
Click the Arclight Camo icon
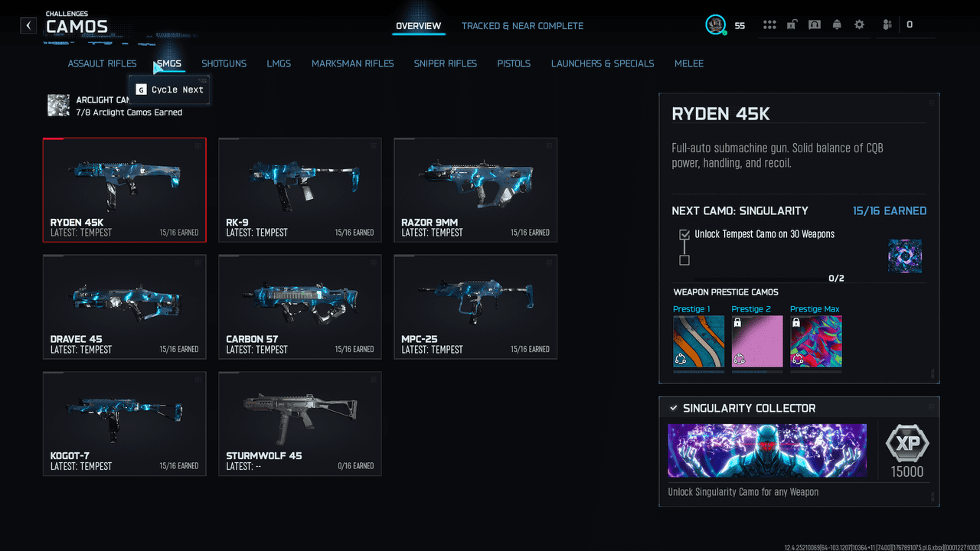click(58, 106)
